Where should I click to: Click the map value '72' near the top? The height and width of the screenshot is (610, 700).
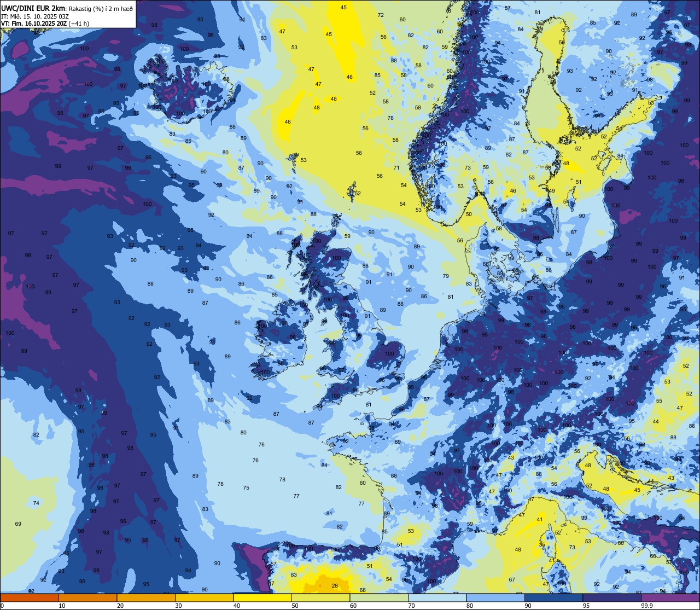pyautogui.click(x=381, y=15)
